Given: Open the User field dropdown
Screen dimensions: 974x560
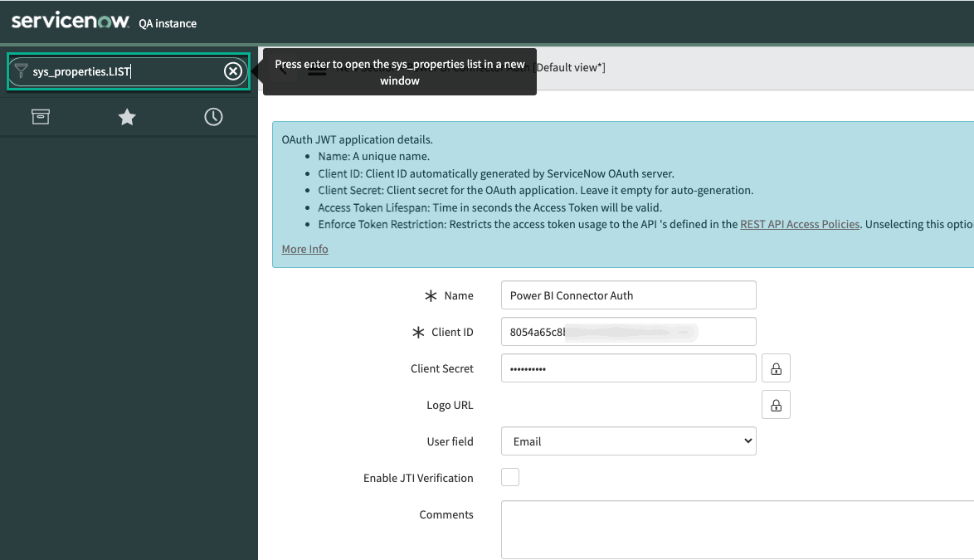Looking at the screenshot, I should point(628,441).
